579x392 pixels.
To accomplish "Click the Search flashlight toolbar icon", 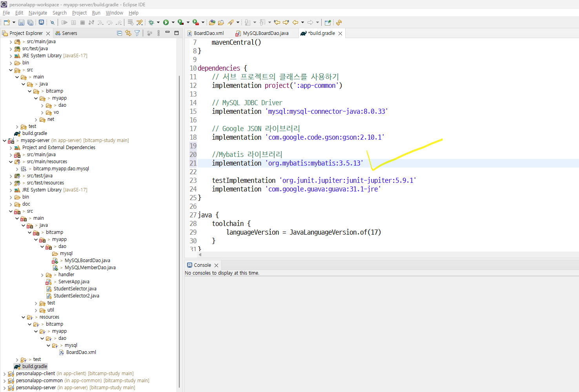I will click(231, 22).
